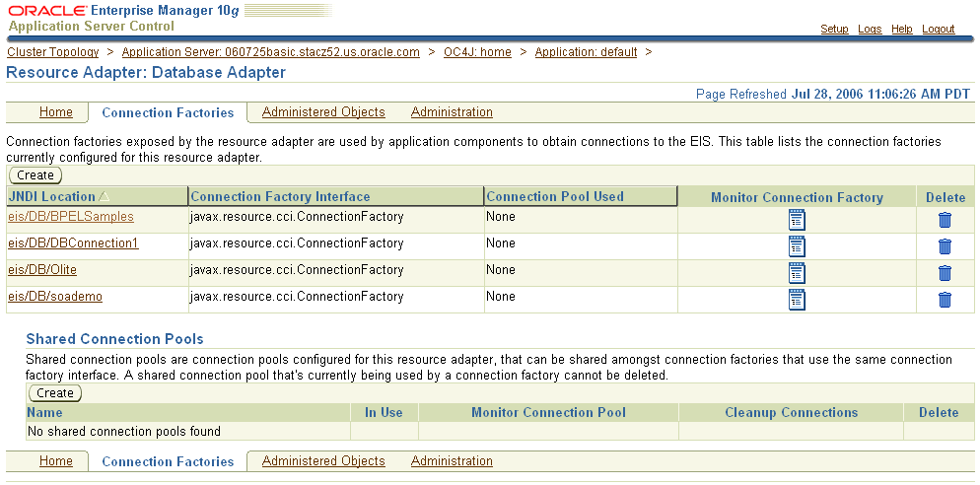This screenshot has height=485, width=980.
Task: Open monitor icon for eis/DB/BPELSamples
Action: click(x=797, y=220)
